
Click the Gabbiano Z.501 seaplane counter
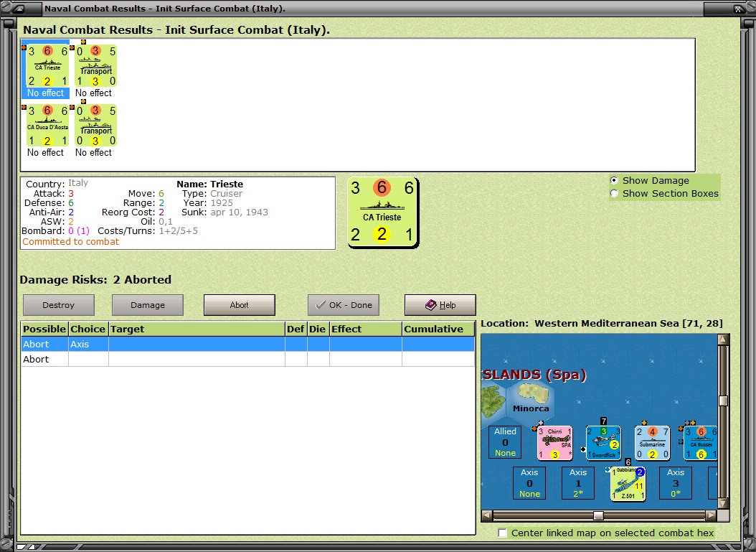pyautogui.click(x=628, y=484)
